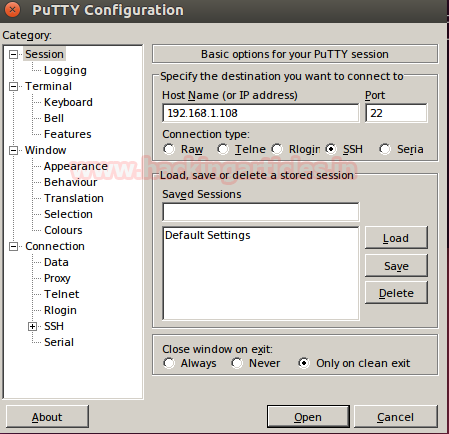Open the SSH settings category
The height and width of the screenshot is (434, 449).
(x=54, y=326)
